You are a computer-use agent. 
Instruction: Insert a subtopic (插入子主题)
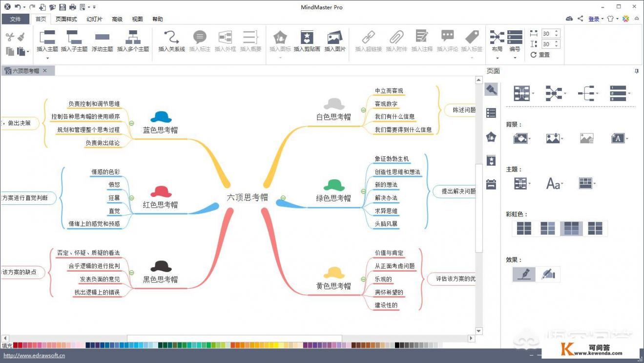click(x=74, y=41)
